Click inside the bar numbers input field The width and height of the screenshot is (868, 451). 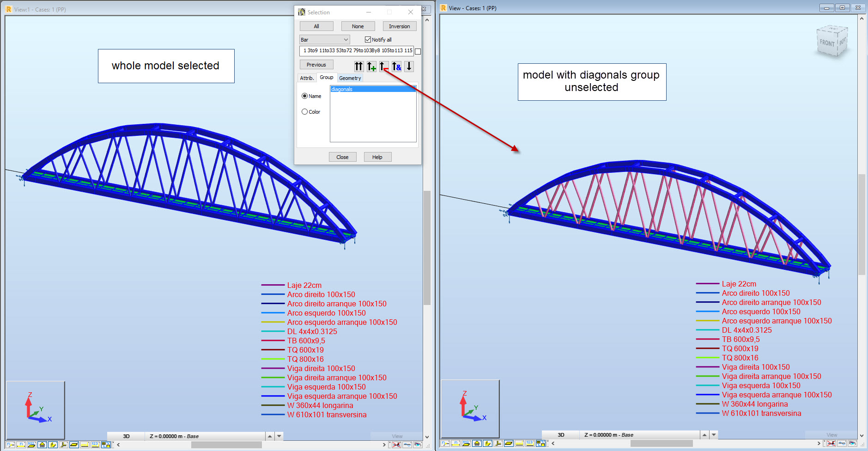(x=356, y=51)
